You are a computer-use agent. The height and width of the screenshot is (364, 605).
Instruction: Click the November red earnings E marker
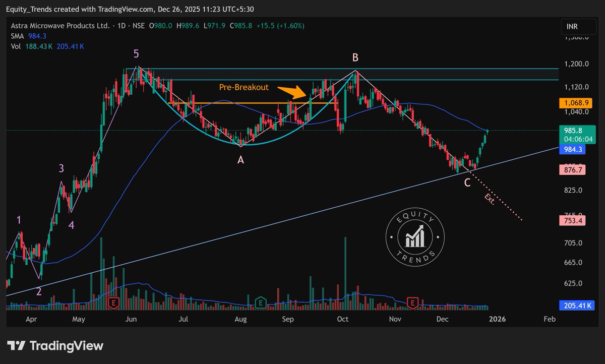click(x=413, y=303)
